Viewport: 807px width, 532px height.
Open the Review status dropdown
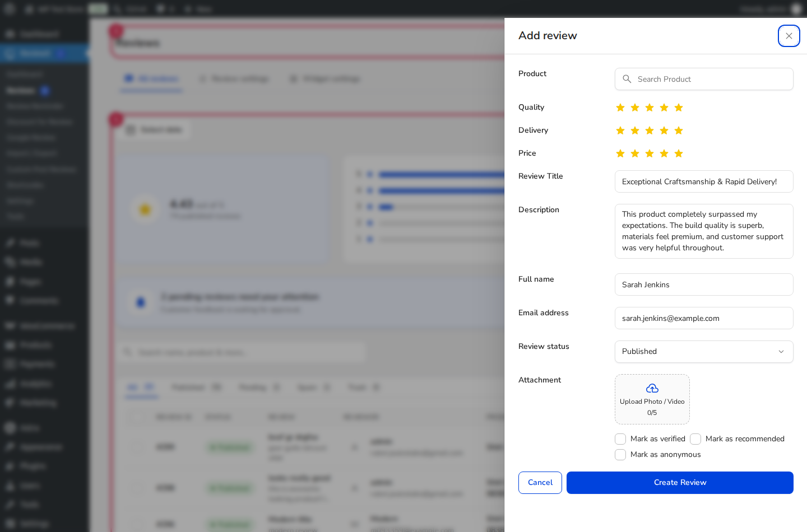point(704,352)
